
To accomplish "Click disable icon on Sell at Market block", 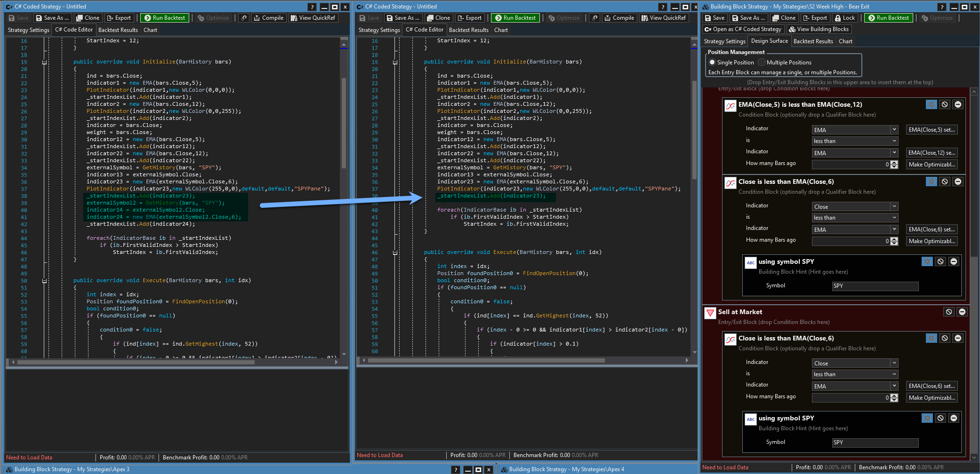I will (949, 312).
